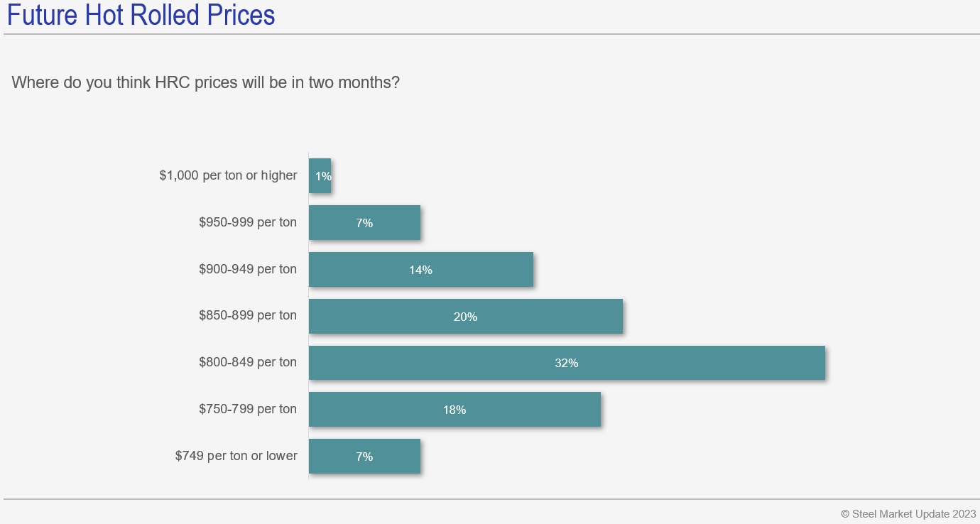The height and width of the screenshot is (524, 980).
Task: Click the horizontal divider under the title
Action: pyautogui.click(x=490, y=34)
